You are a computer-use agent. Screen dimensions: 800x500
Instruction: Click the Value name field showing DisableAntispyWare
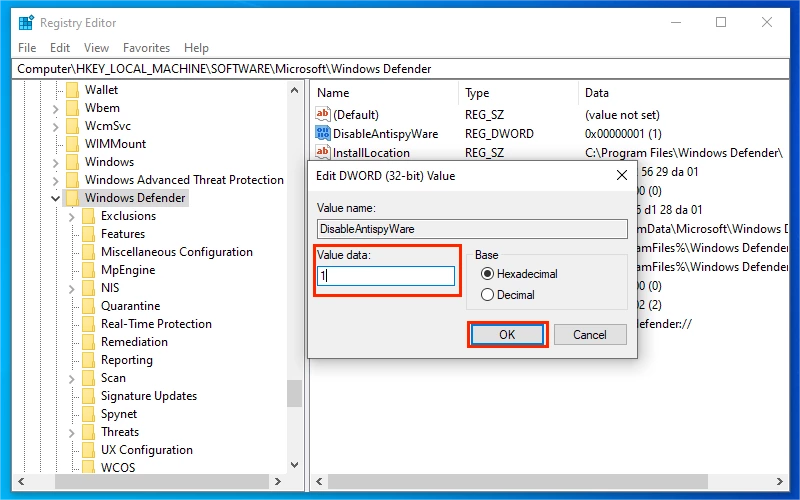click(x=472, y=229)
